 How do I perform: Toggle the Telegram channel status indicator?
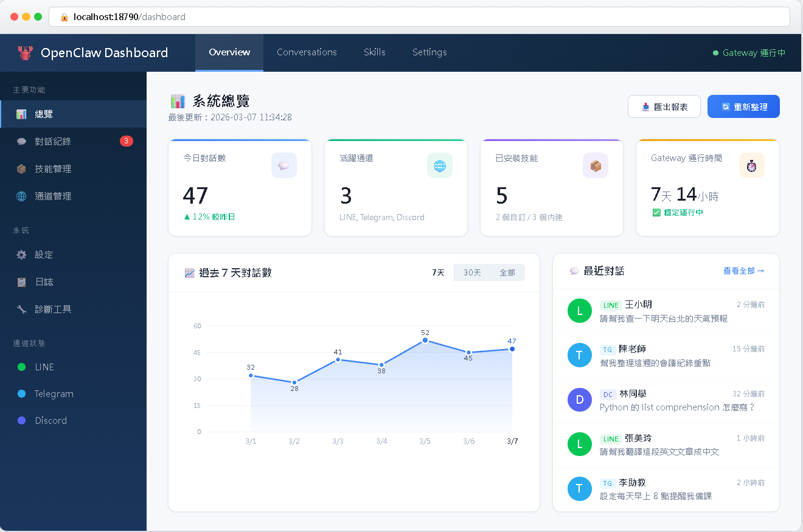tap(21, 393)
